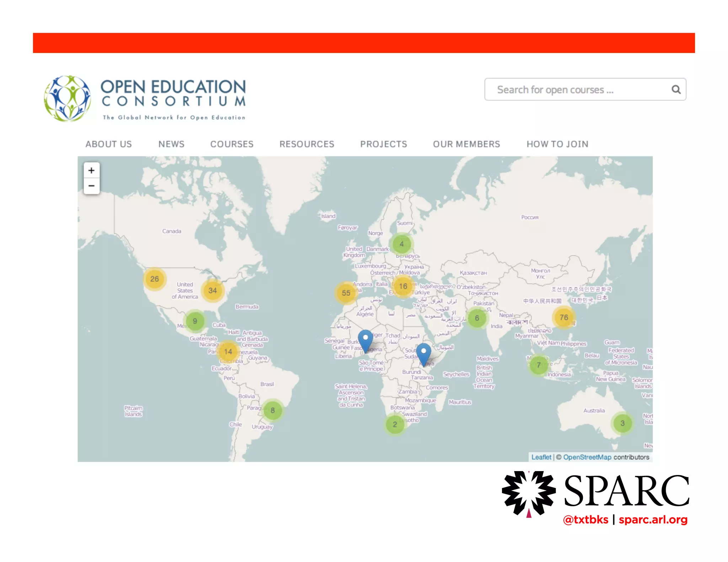
Task: Click the blue map pin over Nigeria
Action: [365, 340]
